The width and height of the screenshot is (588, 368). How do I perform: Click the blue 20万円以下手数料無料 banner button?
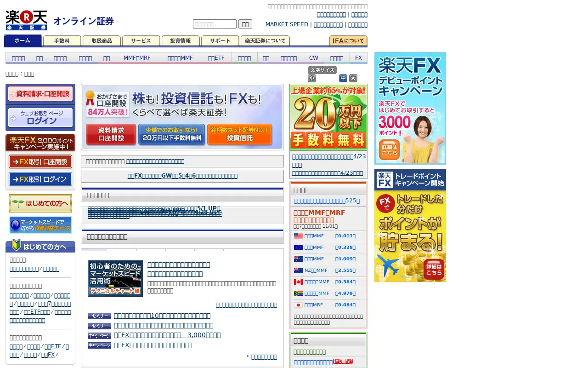[172, 135]
